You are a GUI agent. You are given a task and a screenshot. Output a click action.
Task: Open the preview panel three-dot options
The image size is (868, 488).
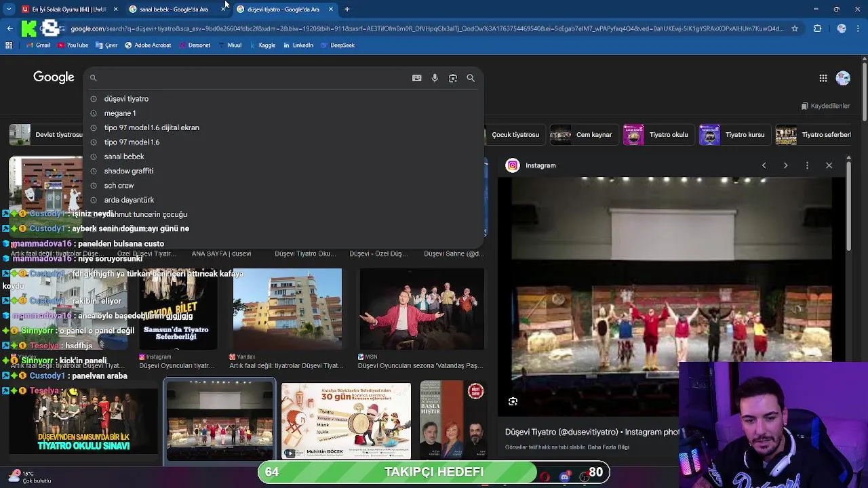[x=807, y=165]
